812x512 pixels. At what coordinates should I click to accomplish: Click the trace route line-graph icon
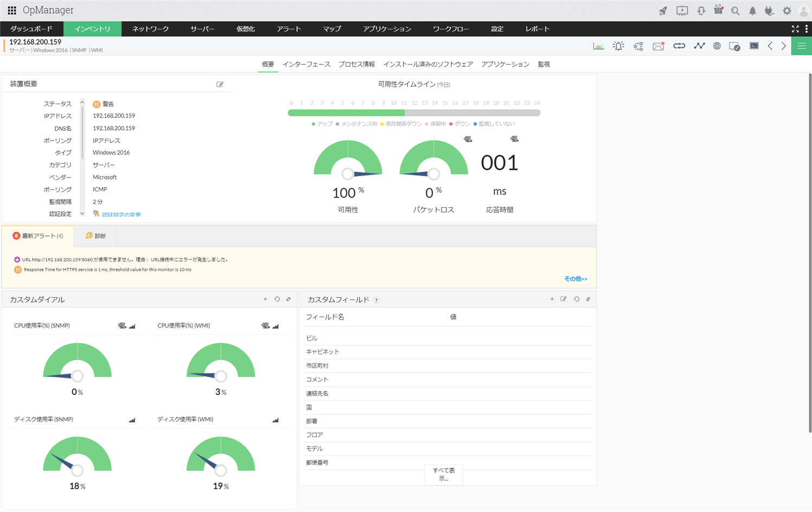(699, 46)
